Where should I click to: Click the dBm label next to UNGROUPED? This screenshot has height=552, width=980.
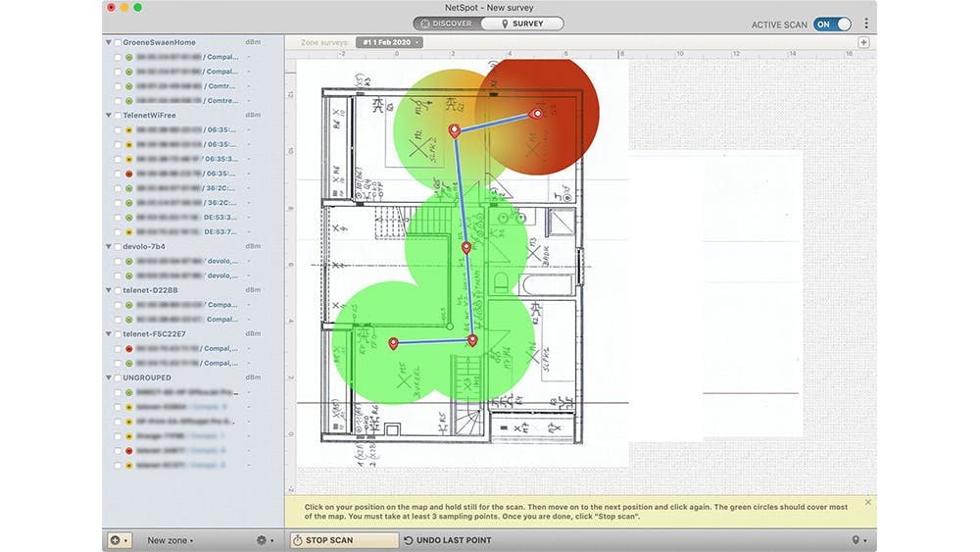tap(253, 378)
